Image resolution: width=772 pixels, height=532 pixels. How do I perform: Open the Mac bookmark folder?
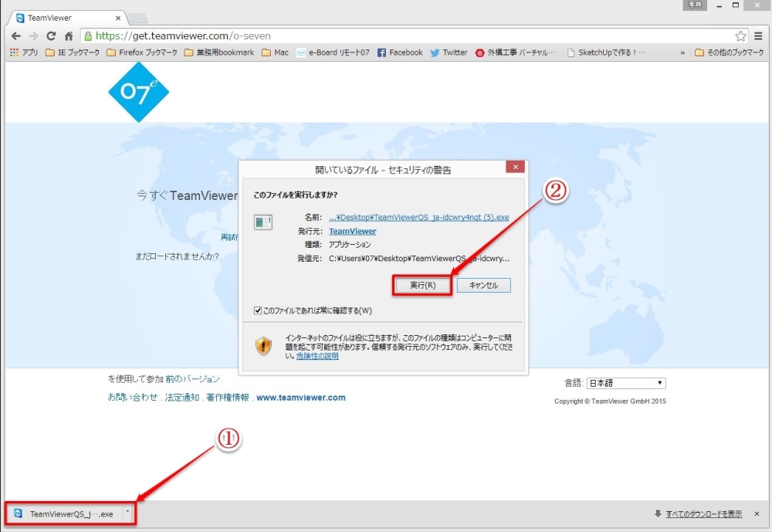(276, 53)
